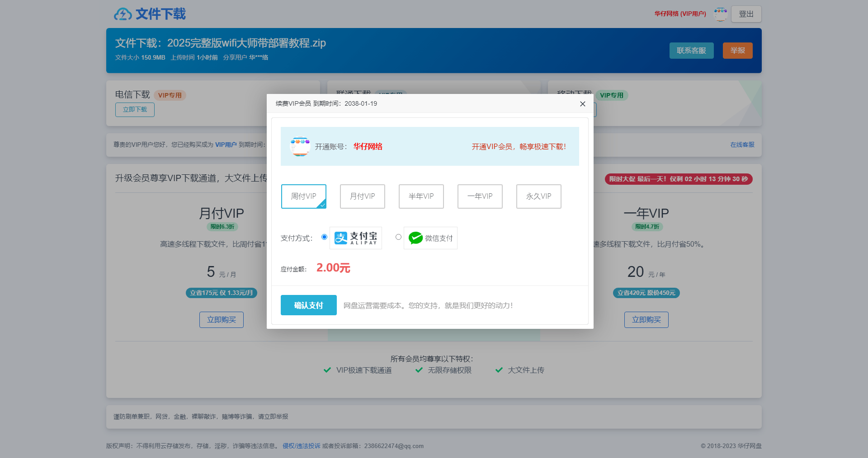Select the 半年VIP plan option

tap(421, 196)
